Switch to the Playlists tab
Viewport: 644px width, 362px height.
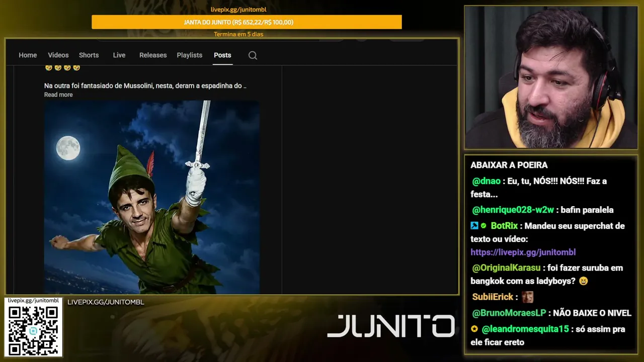pos(190,55)
